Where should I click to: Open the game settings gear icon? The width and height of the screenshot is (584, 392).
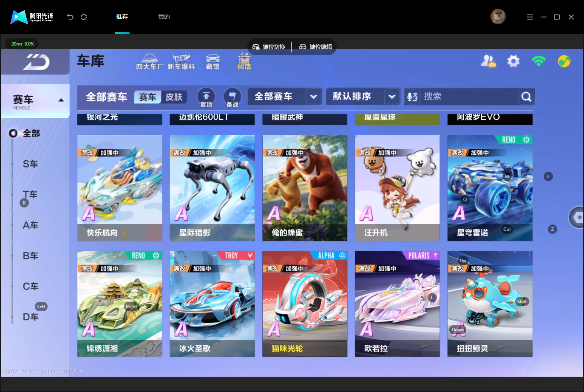(513, 61)
